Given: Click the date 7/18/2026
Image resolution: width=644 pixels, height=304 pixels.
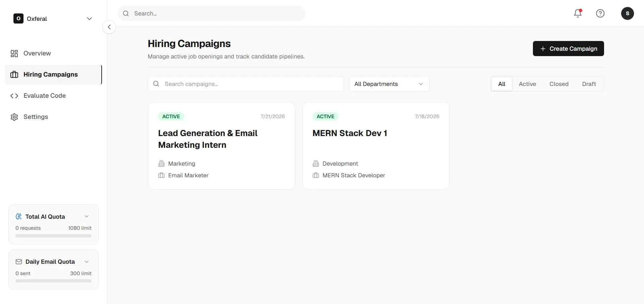Looking at the screenshot, I should click(x=427, y=117).
